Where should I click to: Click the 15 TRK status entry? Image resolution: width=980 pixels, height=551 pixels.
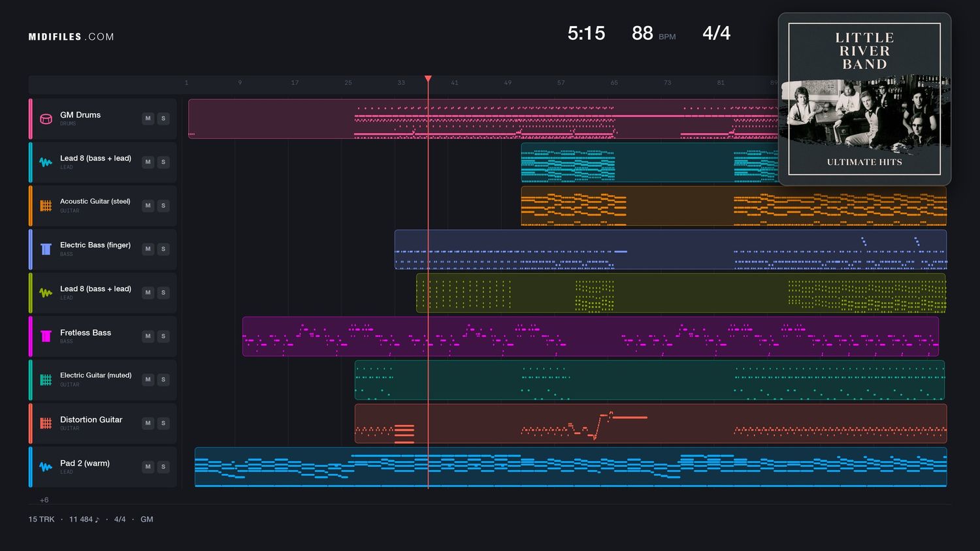point(41,519)
